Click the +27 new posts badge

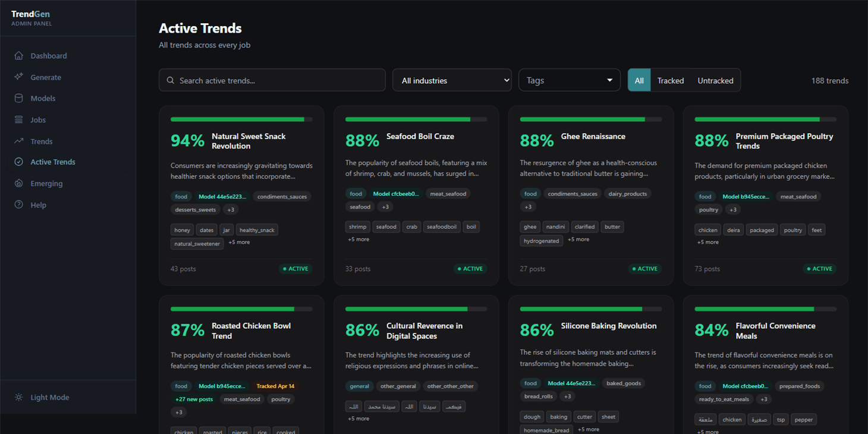[x=194, y=399]
